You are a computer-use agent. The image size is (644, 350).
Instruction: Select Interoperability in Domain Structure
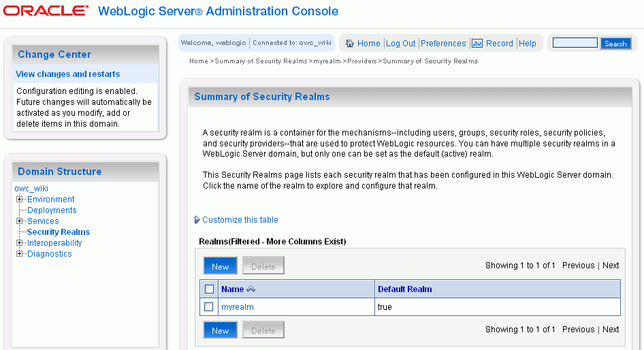pos(54,243)
